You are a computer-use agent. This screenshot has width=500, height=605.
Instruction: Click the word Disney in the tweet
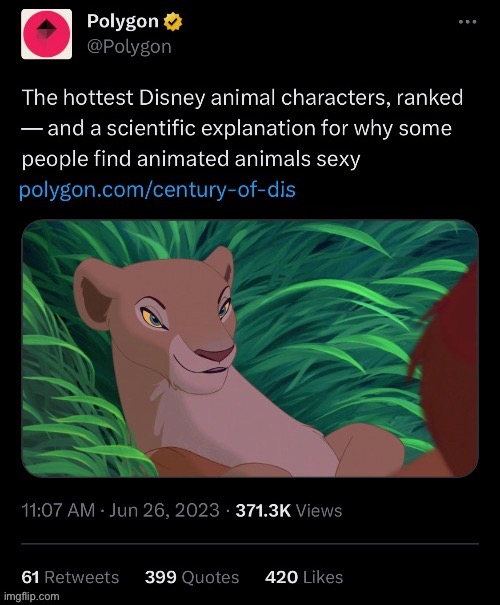172,98
